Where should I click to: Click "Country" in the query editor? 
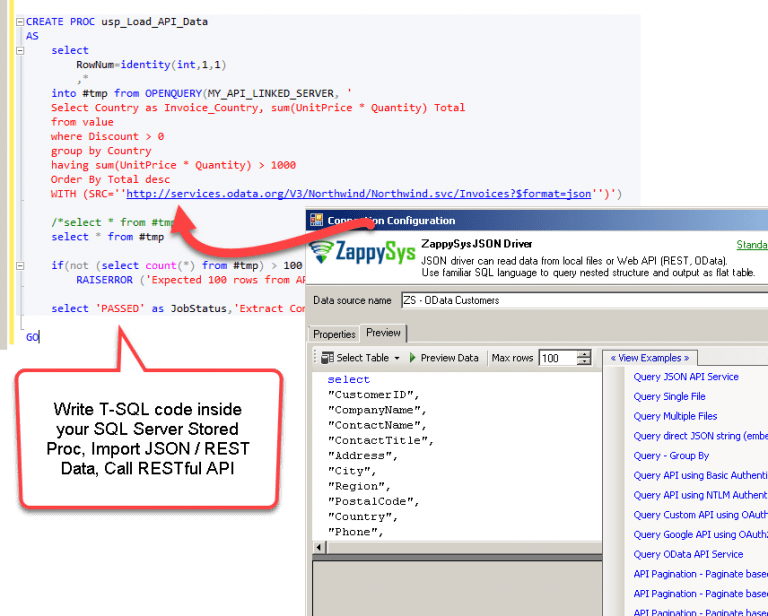click(362, 516)
